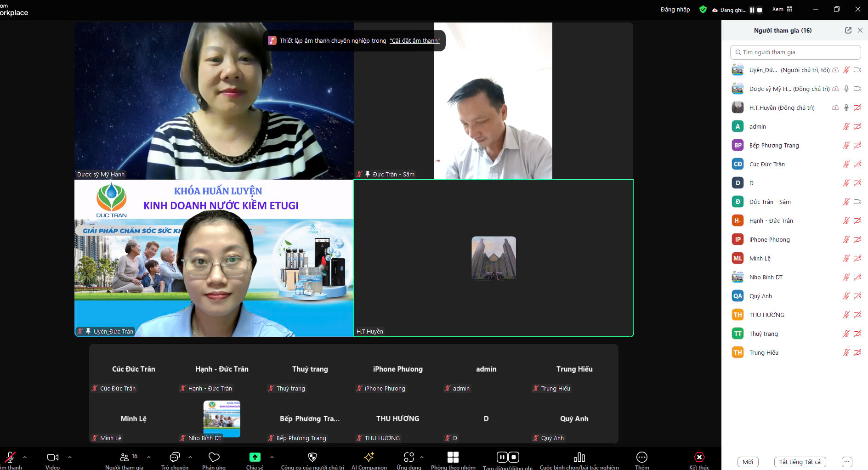Toggle camera for Cúc Đức Trân

pyautogui.click(x=857, y=164)
